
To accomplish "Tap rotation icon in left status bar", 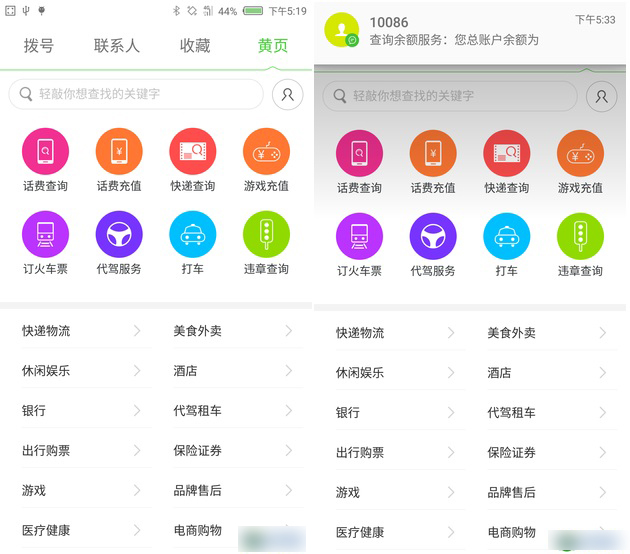I will (192, 11).
